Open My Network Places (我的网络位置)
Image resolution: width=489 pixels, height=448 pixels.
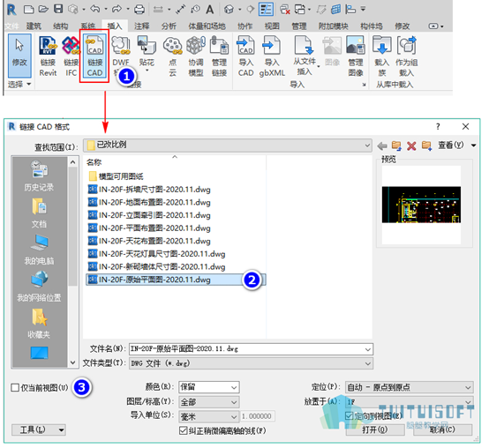pos(39,287)
